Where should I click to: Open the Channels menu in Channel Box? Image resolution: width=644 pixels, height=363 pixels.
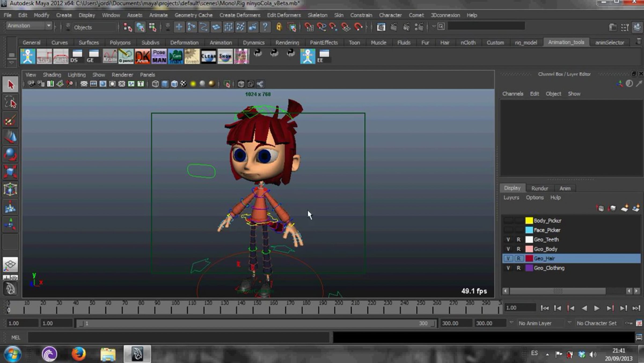tap(513, 94)
